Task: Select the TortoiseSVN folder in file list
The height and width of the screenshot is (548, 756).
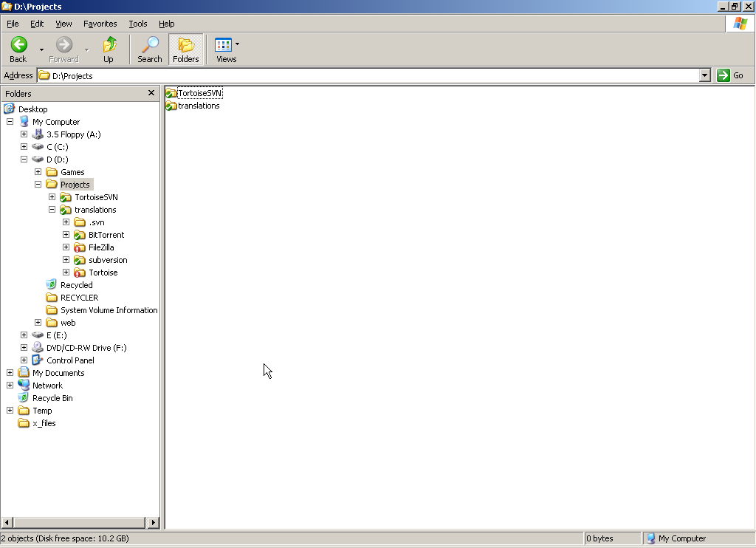Action: pyautogui.click(x=194, y=93)
